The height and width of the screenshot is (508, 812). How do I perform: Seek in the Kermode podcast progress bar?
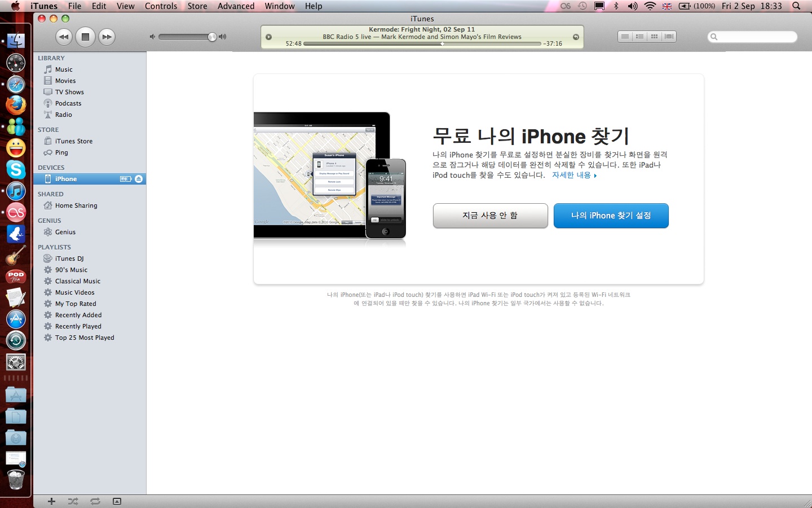pos(422,43)
